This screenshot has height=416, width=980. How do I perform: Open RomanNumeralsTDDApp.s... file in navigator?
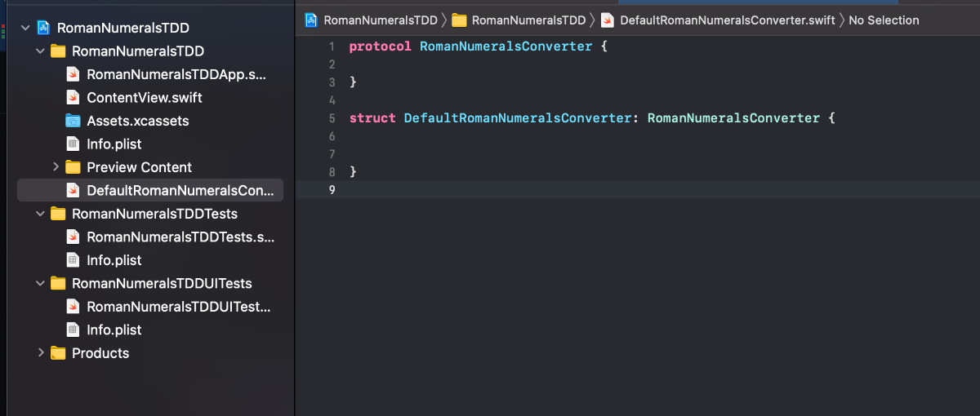tap(176, 74)
